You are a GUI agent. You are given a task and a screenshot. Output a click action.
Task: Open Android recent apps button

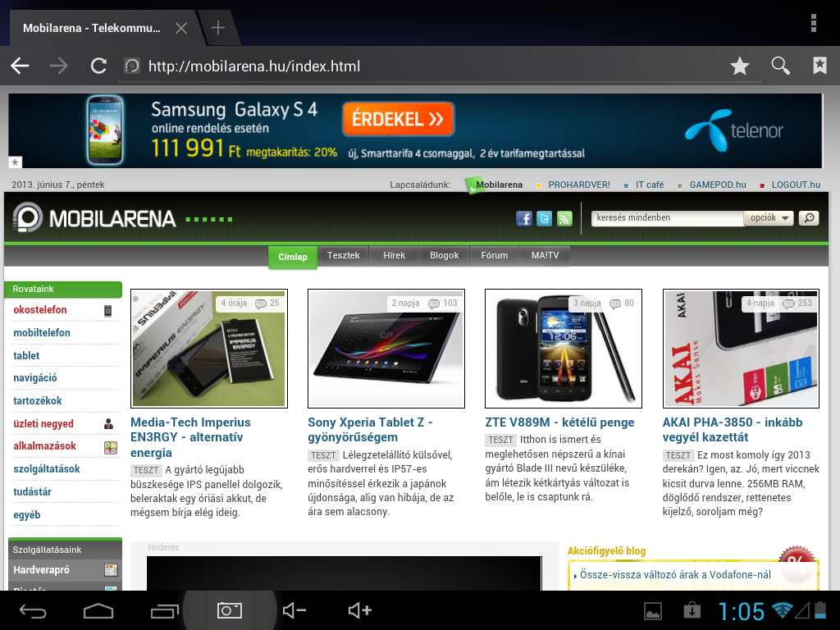[x=164, y=610]
